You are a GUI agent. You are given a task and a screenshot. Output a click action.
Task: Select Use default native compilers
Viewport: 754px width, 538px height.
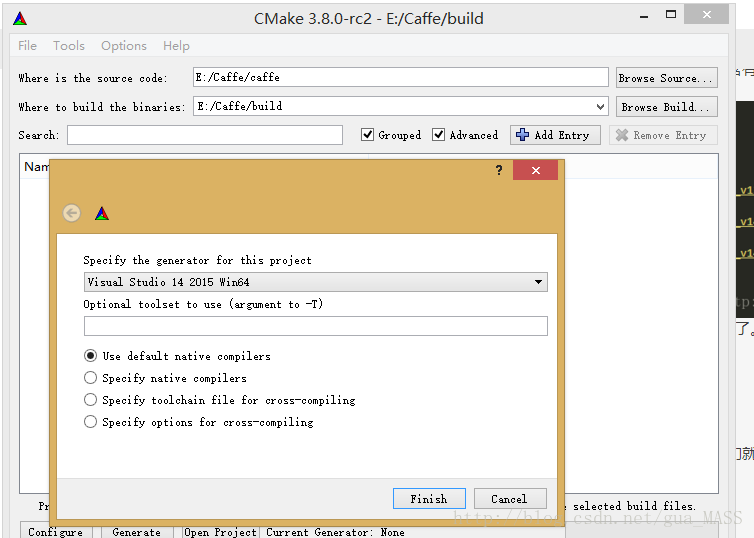click(90, 356)
